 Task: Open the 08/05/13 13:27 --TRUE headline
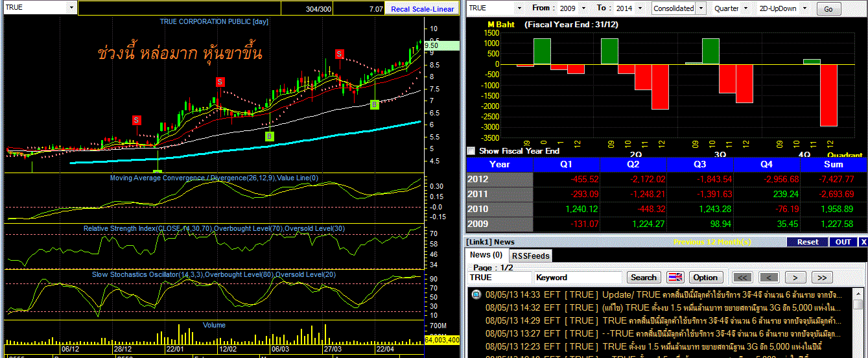coord(664,333)
